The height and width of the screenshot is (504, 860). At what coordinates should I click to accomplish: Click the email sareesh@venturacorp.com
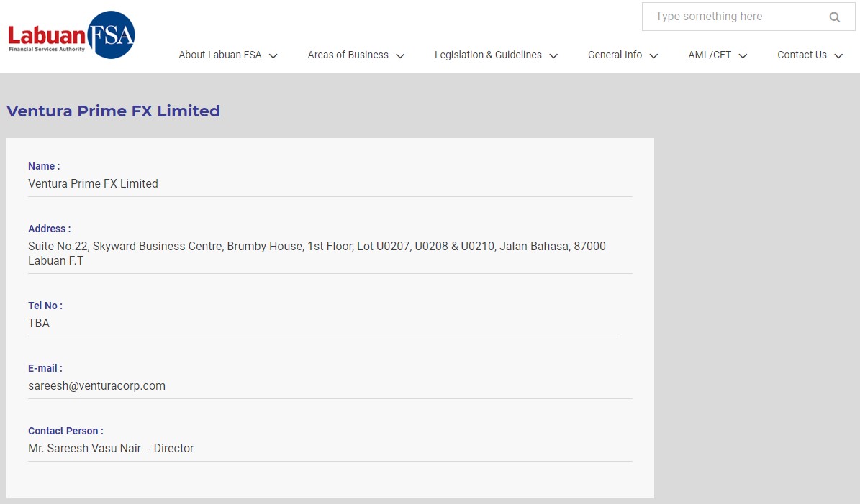96,385
